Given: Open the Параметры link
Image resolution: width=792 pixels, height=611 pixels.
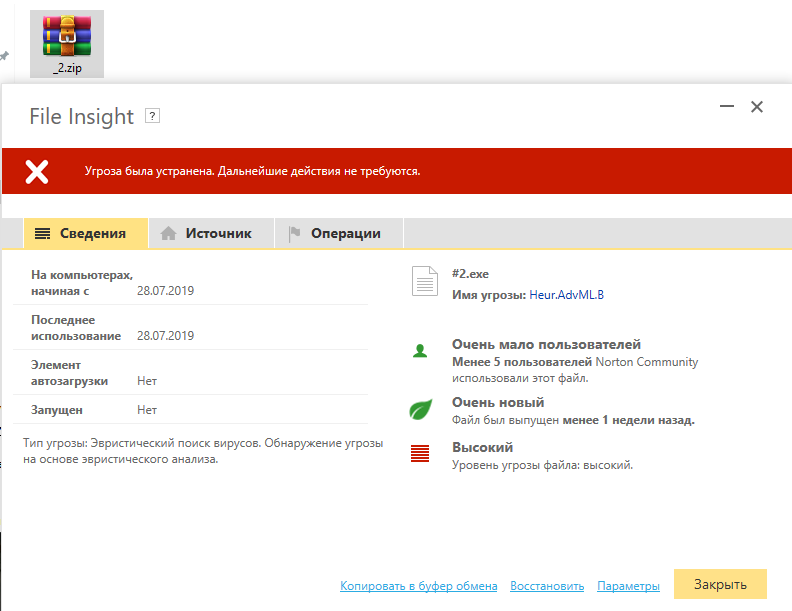Looking at the screenshot, I should [x=628, y=586].
